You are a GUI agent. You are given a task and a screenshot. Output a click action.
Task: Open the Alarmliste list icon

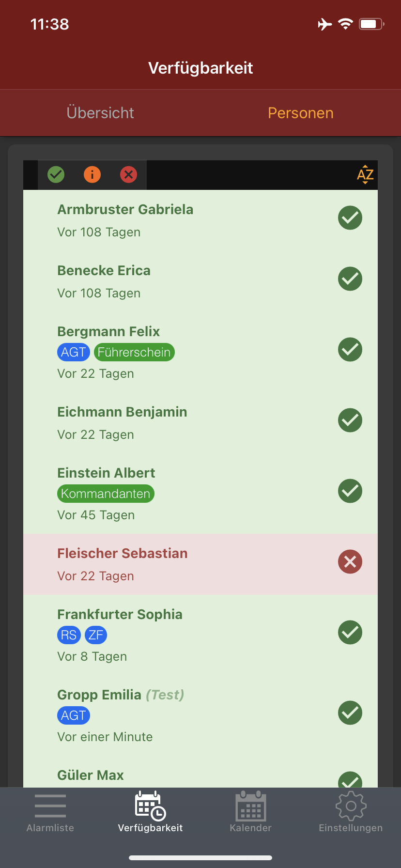point(50,806)
